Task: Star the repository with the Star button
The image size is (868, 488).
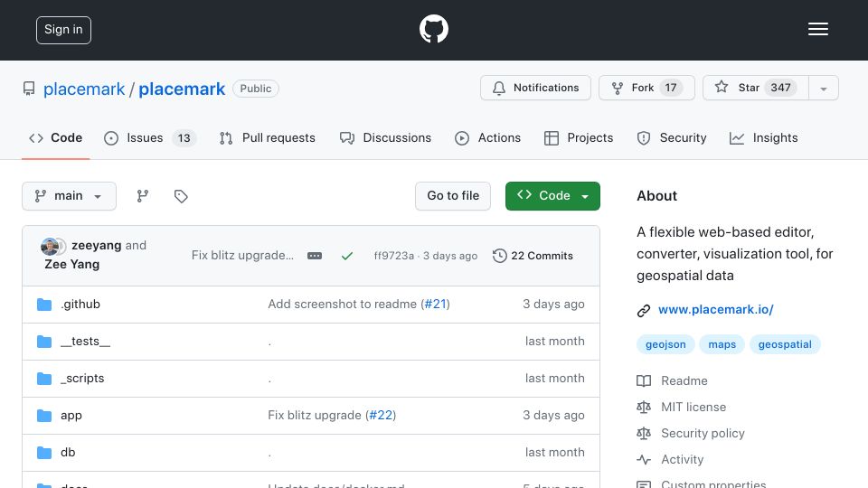Action: coord(756,88)
